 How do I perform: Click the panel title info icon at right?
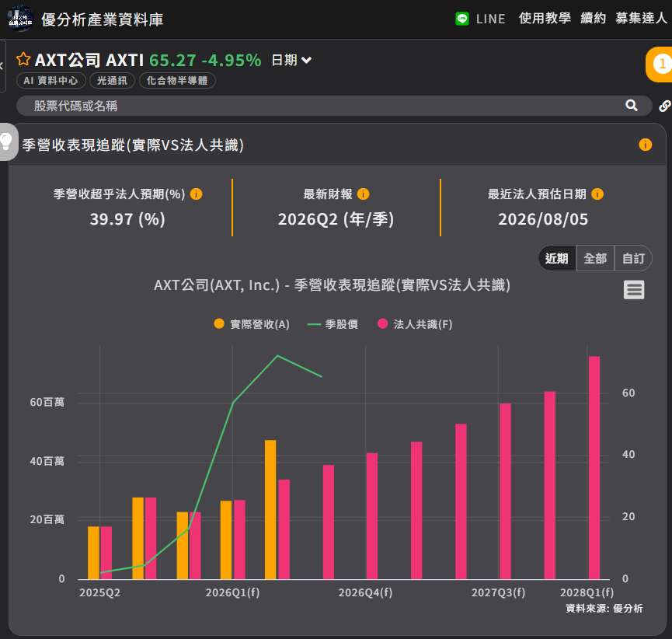645,145
